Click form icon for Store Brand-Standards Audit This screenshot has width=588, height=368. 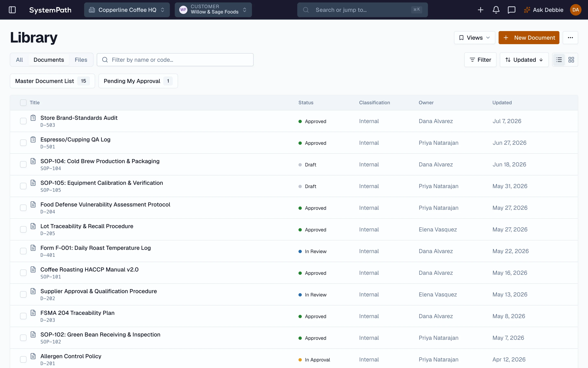33,118
